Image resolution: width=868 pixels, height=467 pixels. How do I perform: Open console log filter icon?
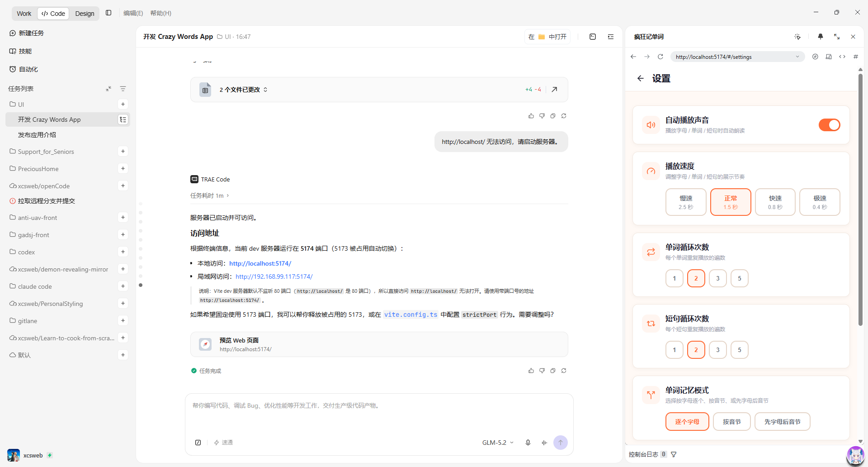point(674,454)
